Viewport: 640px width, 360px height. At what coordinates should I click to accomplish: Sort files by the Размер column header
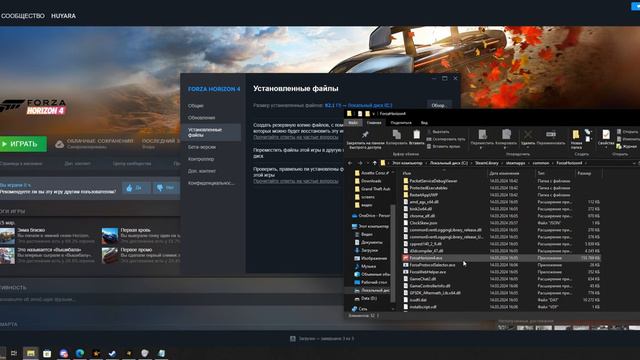click(584, 173)
